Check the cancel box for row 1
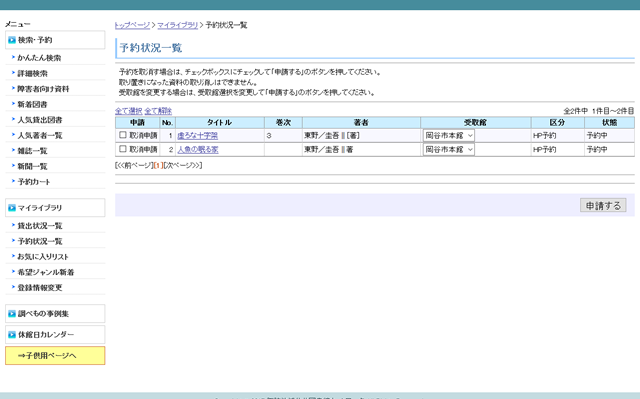 point(122,135)
